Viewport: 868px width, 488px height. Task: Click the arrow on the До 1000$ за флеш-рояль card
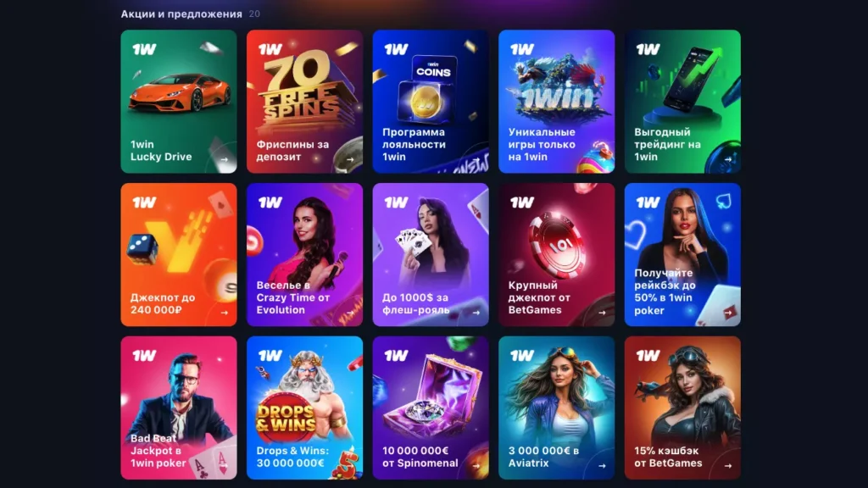pyautogui.click(x=476, y=313)
